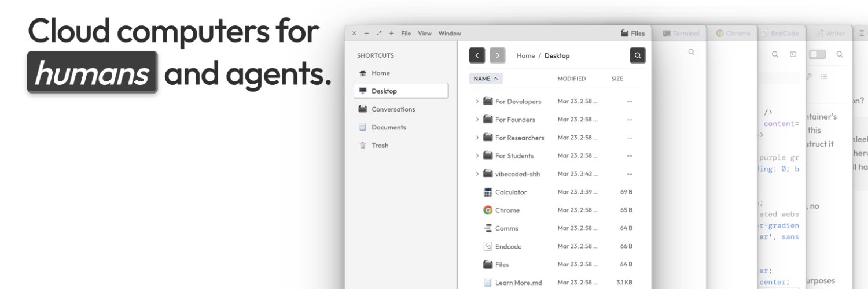Image resolution: width=868 pixels, height=289 pixels.
Task: Click Desktop in the breadcrumb path
Action: [x=557, y=55]
